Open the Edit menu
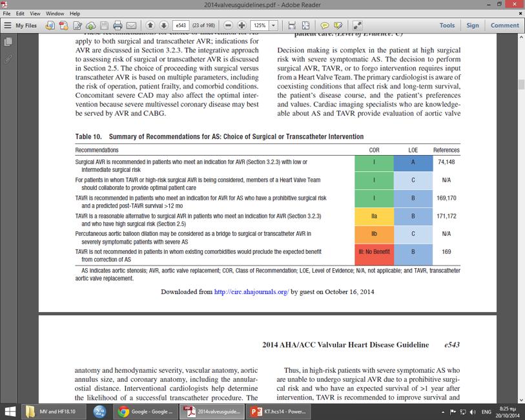 pos(20,14)
